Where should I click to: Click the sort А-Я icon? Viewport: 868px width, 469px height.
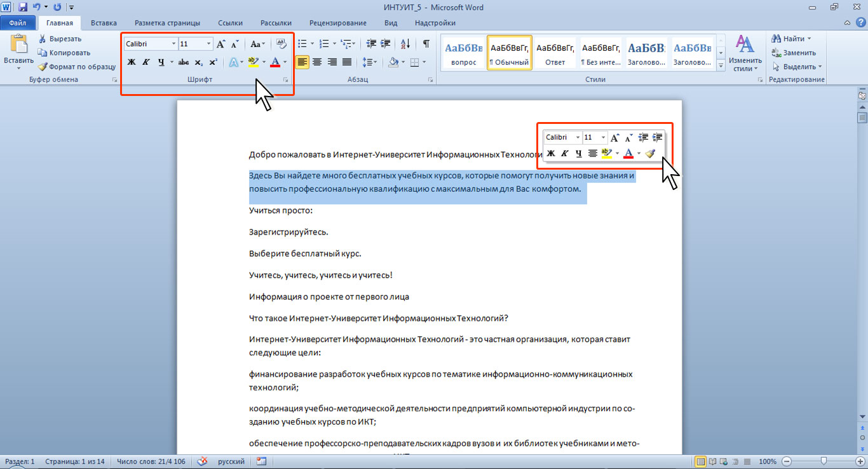click(405, 44)
